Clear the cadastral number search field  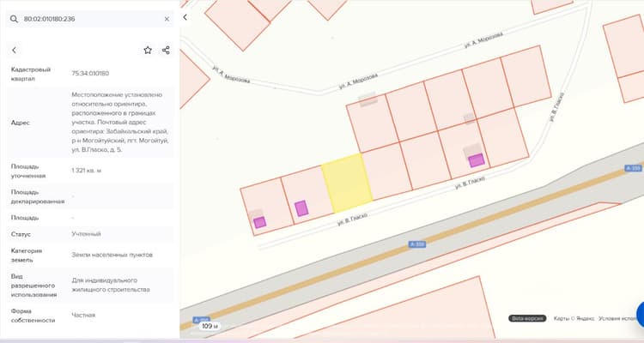tap(167, 19)
